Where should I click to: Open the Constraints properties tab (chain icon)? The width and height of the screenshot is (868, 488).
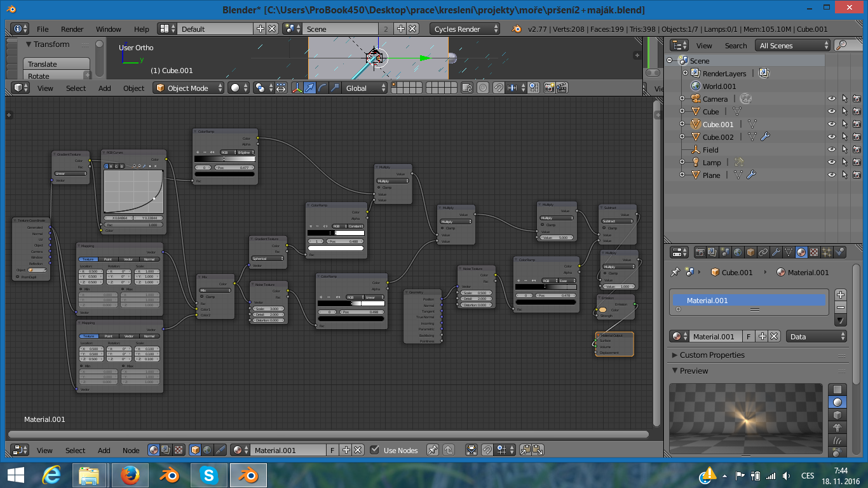[x=763, y=252]
